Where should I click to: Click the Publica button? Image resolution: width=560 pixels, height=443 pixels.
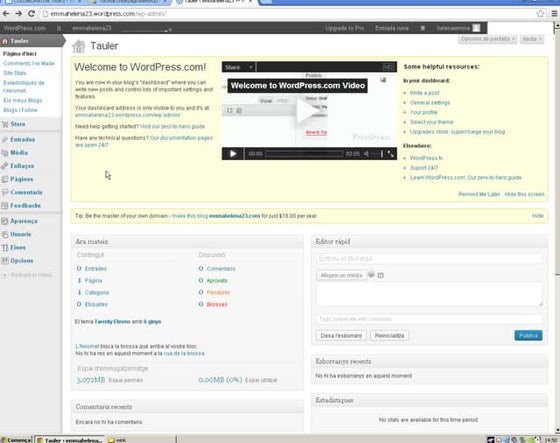pos(528,335)
